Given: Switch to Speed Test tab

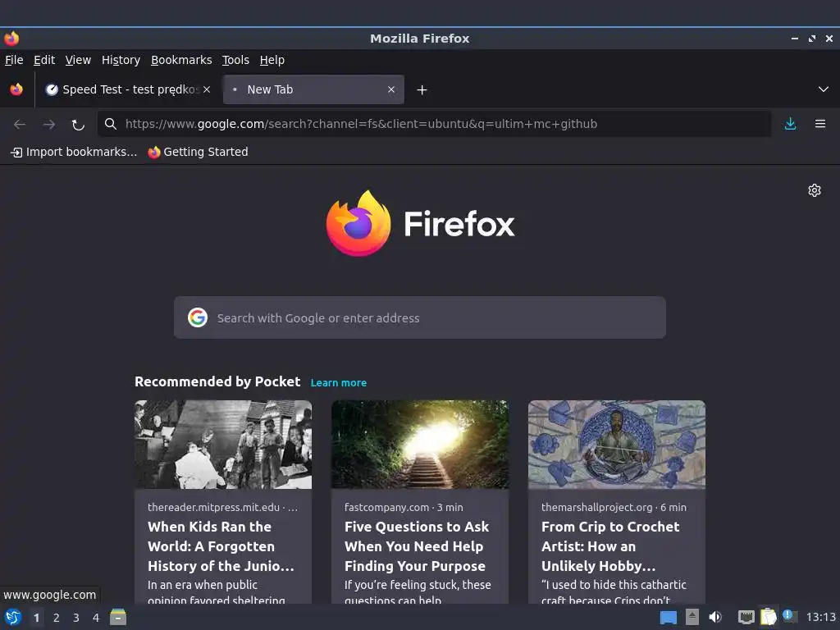Looking at the screenshot, I should [x=127, y=89].
